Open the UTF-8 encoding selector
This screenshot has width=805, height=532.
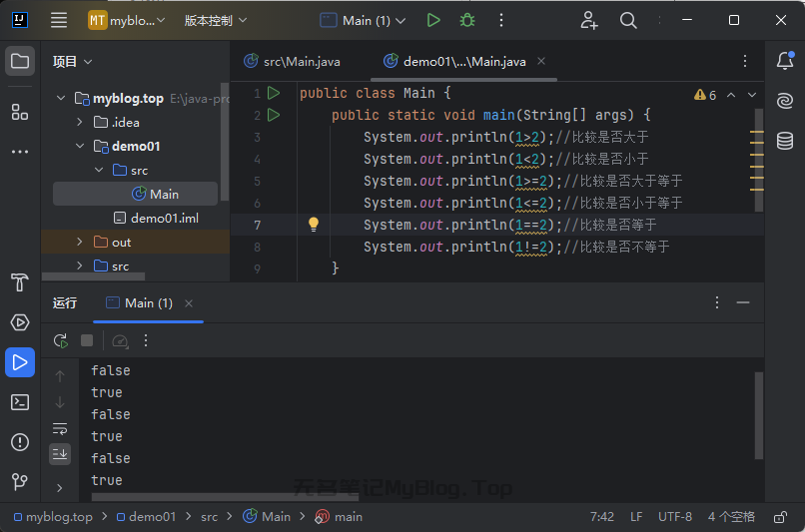pos(675,517)
